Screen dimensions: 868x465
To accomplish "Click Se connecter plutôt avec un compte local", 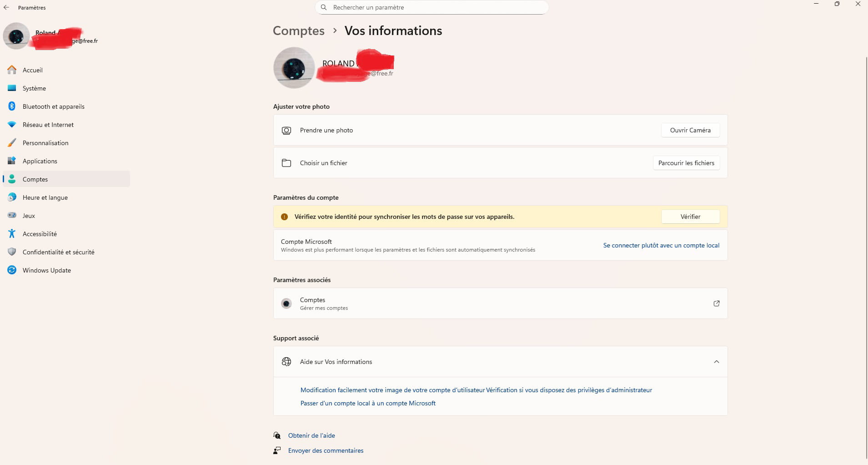I will click(x=661, y=245).
